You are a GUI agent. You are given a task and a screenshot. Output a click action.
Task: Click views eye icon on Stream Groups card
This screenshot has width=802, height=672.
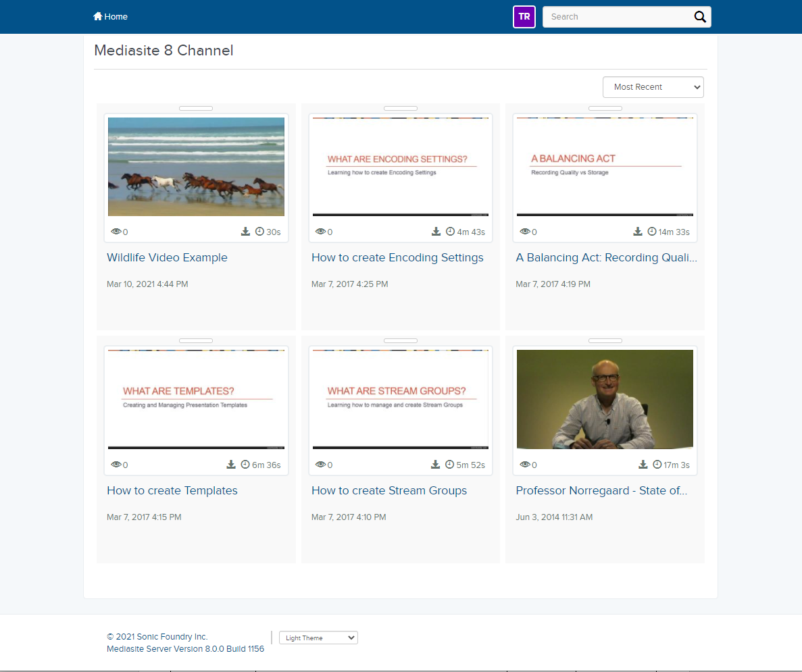321,465
